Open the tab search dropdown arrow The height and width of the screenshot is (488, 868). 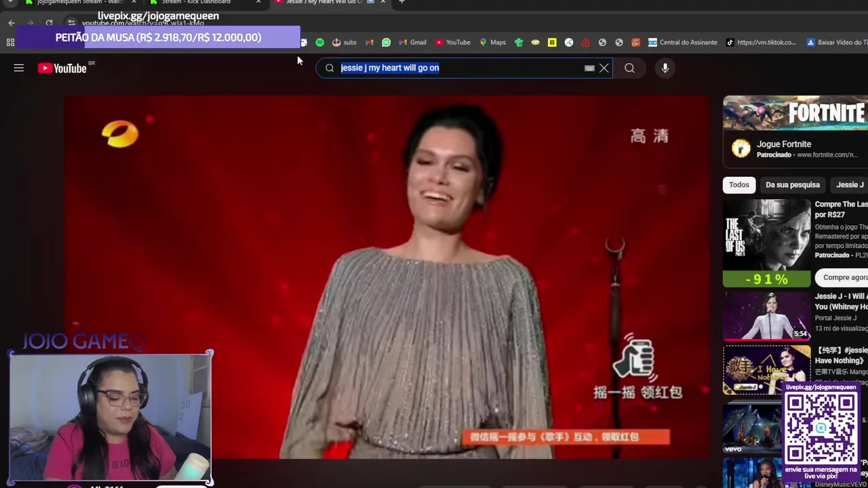(10, 2)
